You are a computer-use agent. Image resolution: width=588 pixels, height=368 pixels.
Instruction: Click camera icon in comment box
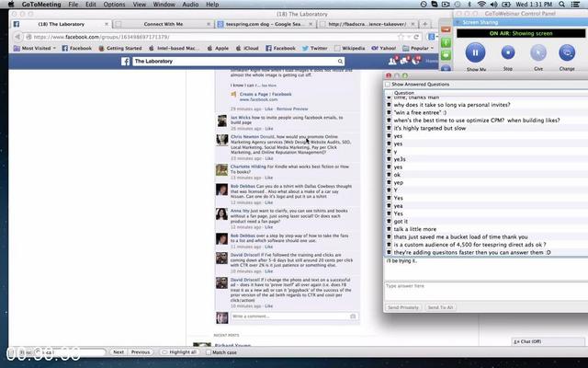353,316
